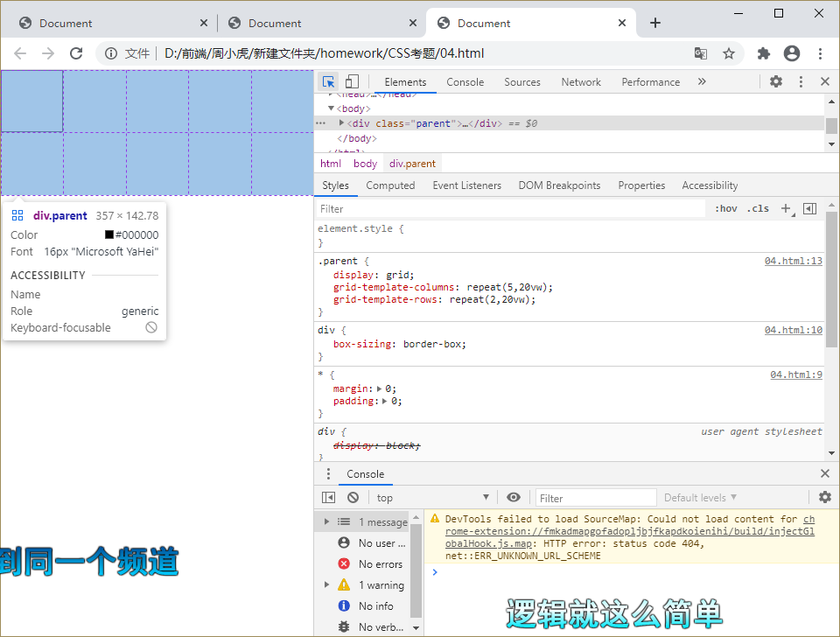Image resolution: width=840 pixels, height=637 pixels.
Task: Click the #000000 color swatch in tooltip
Action: pyautogui.click(x=109, y=234)
